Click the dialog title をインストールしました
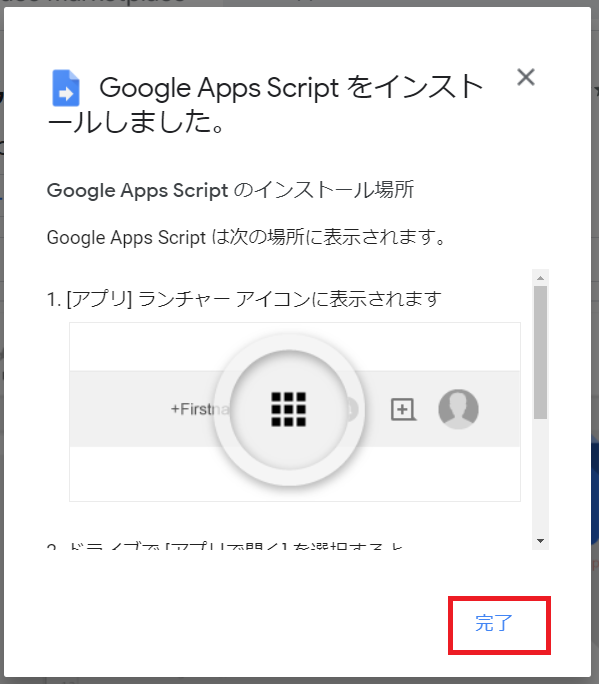The image size is (599, 684). tap(265, 104)
